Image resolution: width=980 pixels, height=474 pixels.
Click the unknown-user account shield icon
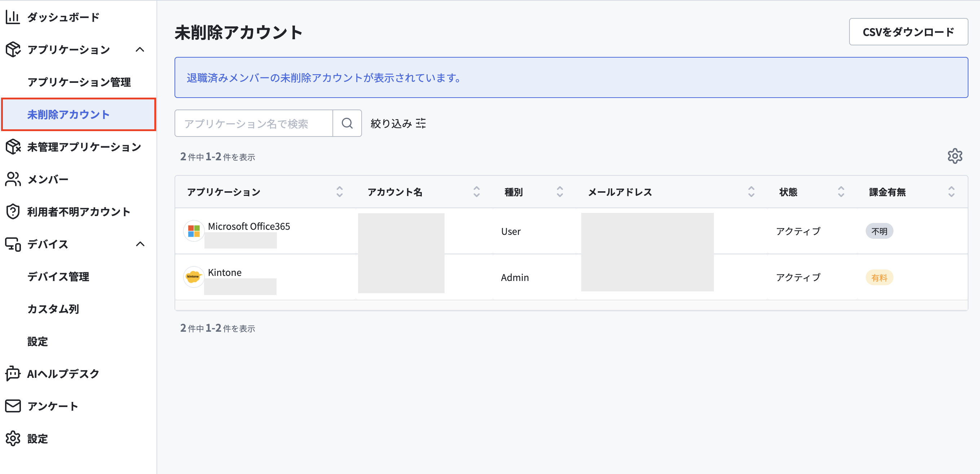[13, 212]
